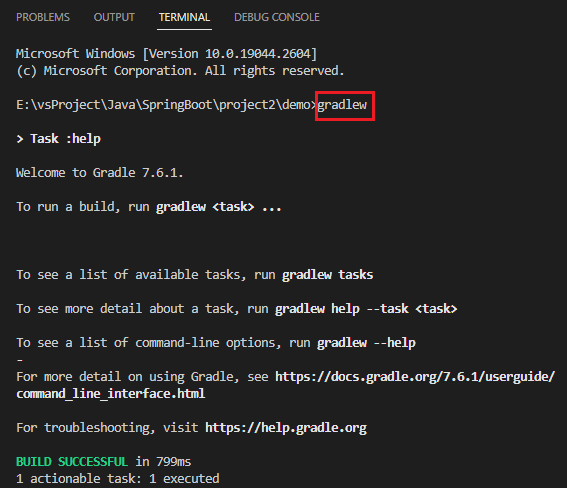Select the TERMINAL tab
The height and width of the screenshot is (488, 567).
tap(184, 17)
